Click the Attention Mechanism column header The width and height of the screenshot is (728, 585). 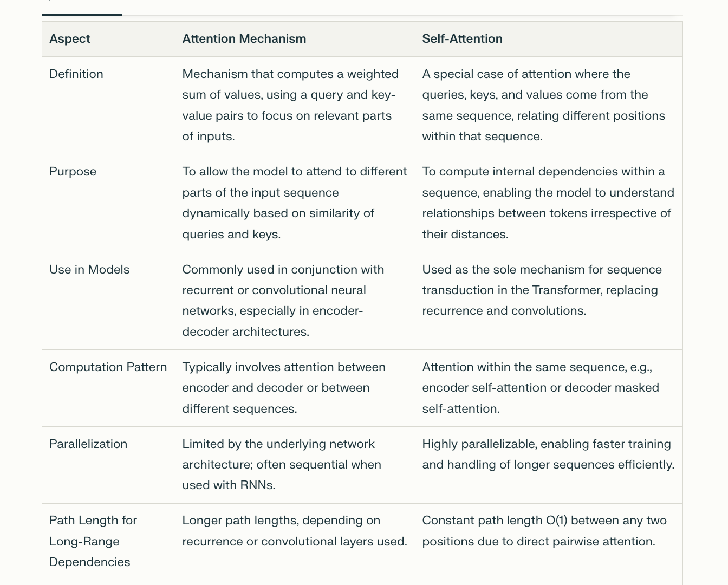pos(244,39)
